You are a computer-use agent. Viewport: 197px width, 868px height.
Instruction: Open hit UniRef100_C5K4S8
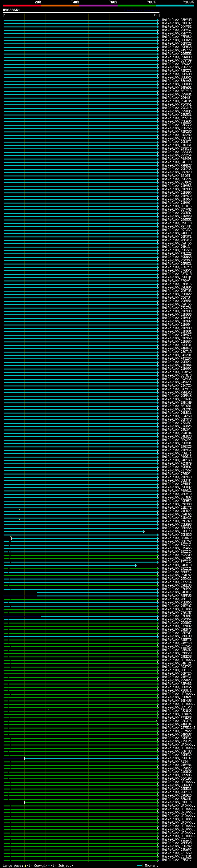pos(176,528)
